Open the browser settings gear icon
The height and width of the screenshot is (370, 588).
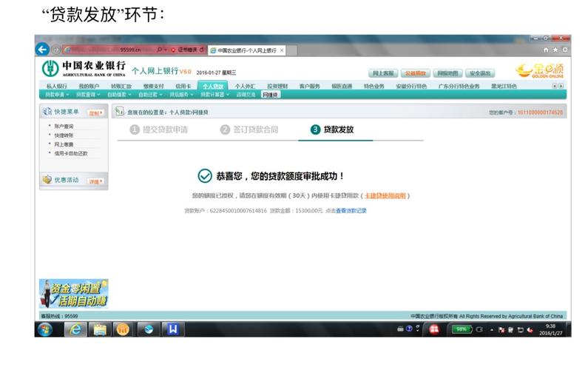point(565,50)
